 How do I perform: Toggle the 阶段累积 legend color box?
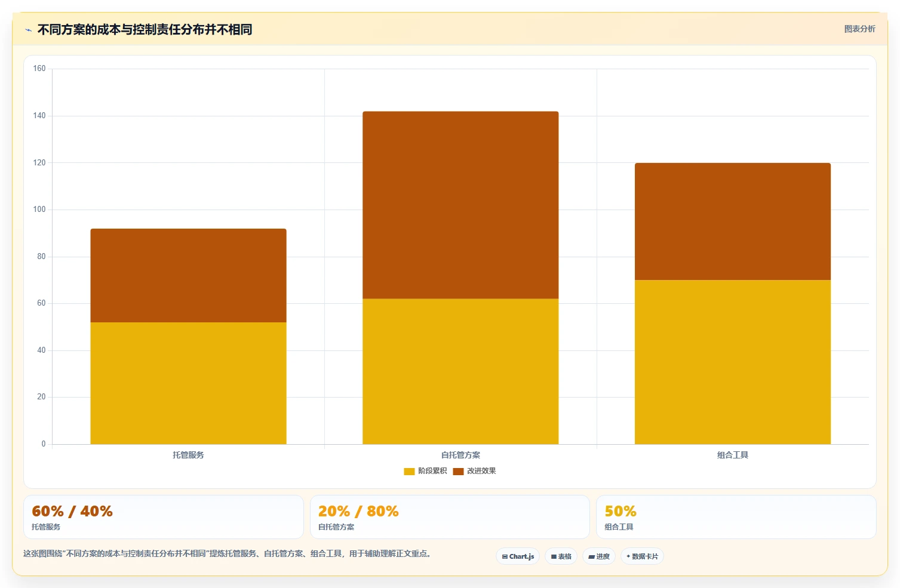tap(409, 472)
